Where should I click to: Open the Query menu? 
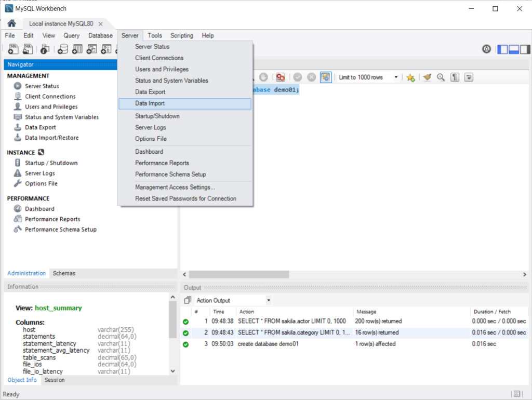pyautogui.click(x=72, y=36)
